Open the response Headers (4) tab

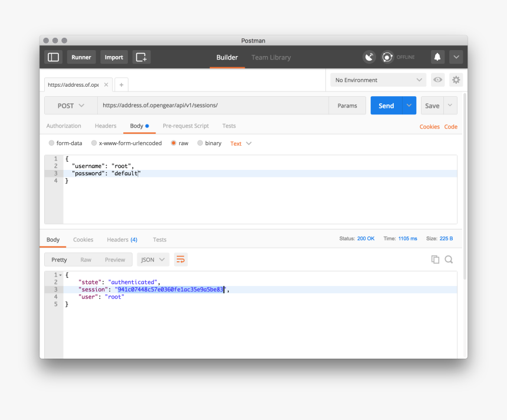pyautogui.click(x=122, y=239)
